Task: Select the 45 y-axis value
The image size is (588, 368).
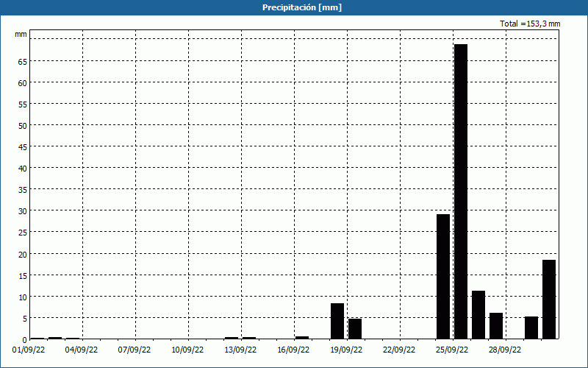Action: 23,147
